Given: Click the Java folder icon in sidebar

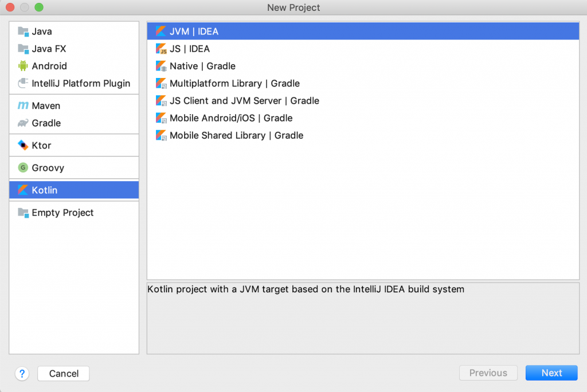Looking at the screenshot, I should [23, 32].
